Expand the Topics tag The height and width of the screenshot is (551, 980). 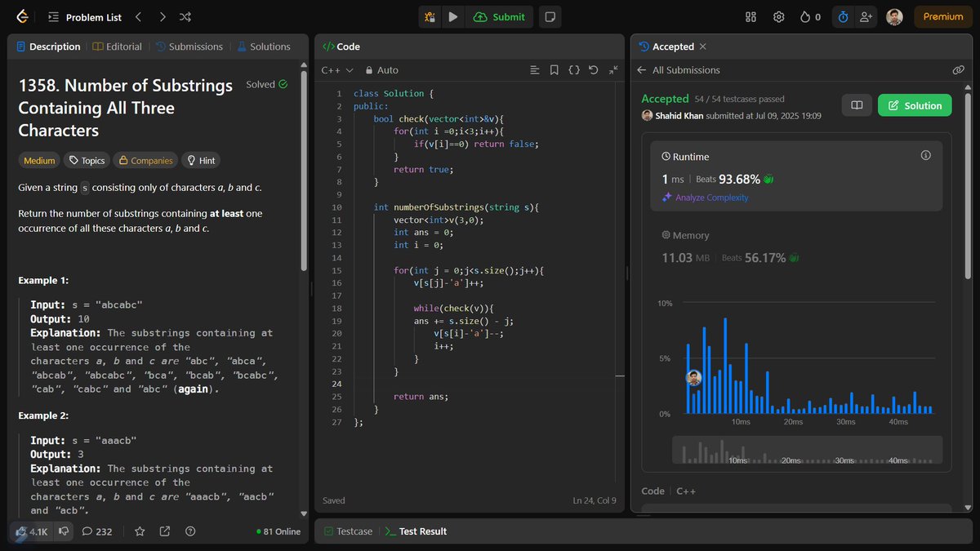point(87,161)
